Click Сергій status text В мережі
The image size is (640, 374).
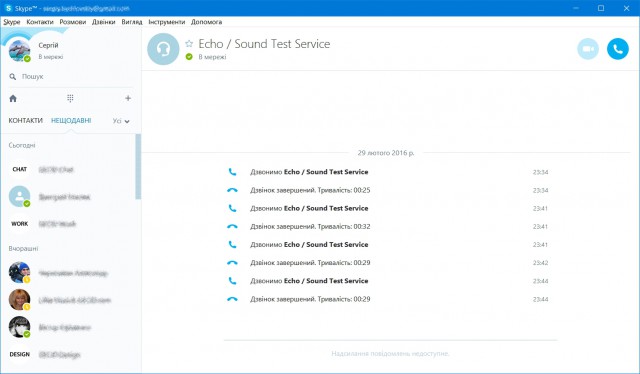[51, 57]
